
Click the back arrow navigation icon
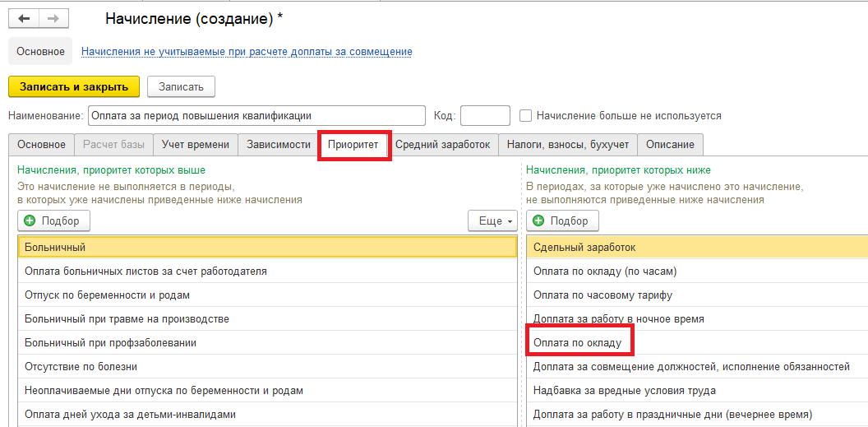(x=24, y=19)
